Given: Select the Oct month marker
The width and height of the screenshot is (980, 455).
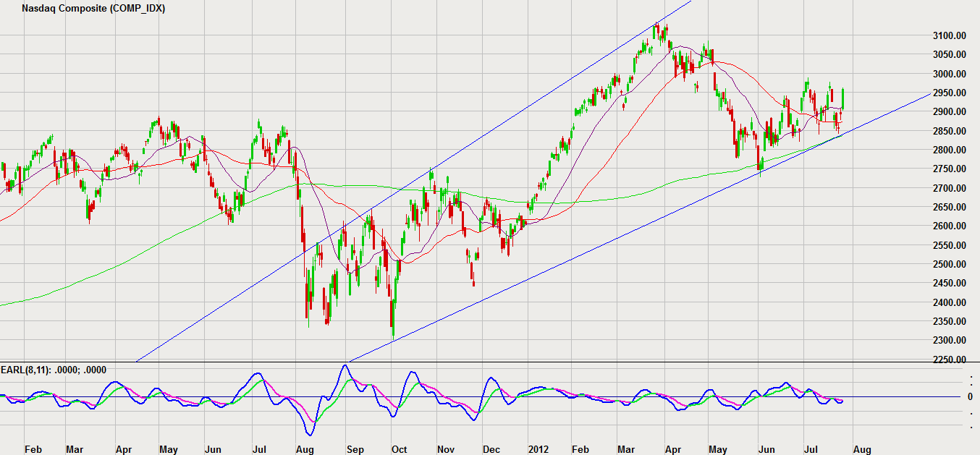Looking at the screenshot, I should [399, 449].
